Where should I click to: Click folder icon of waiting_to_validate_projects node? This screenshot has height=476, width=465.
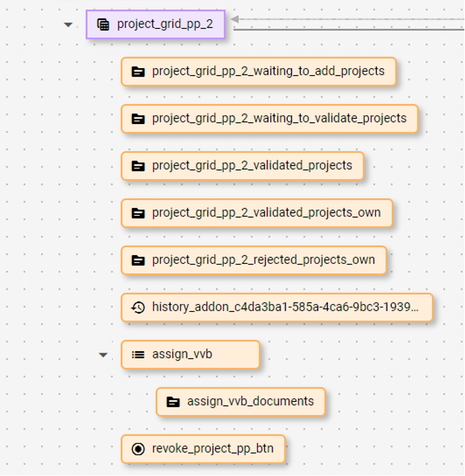[x=138, y=119]
